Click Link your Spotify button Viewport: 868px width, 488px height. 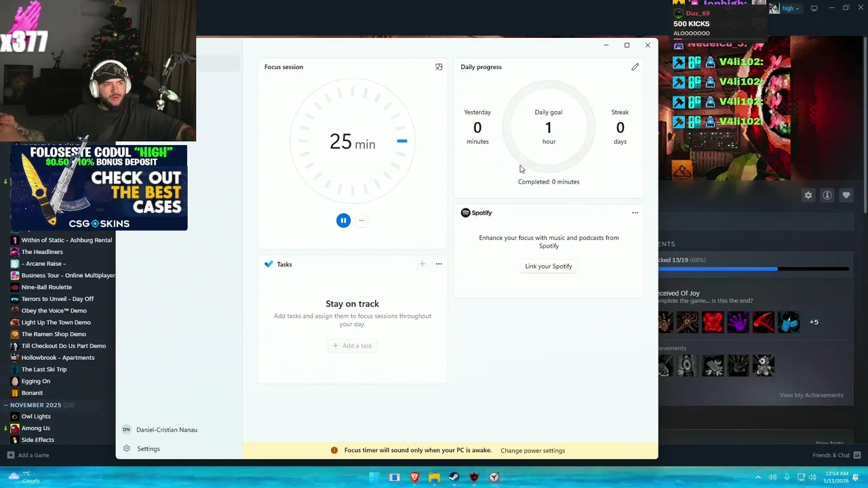click(x=549, y=266)
